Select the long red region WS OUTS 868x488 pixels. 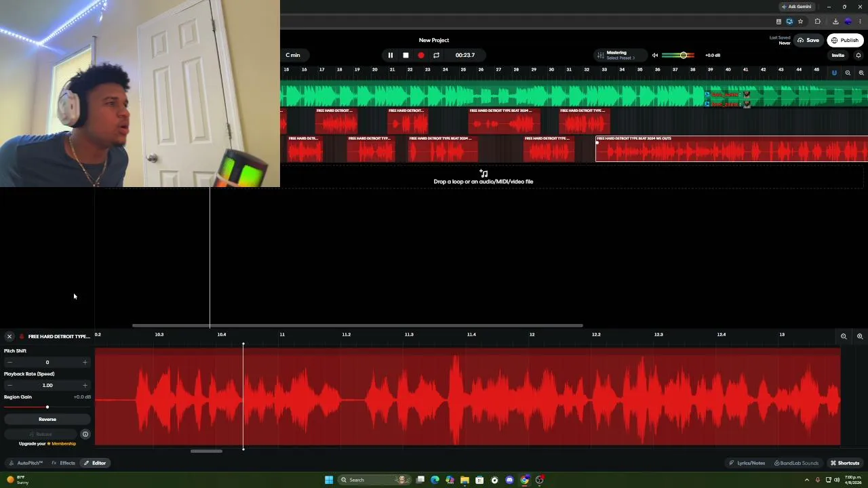732,149
